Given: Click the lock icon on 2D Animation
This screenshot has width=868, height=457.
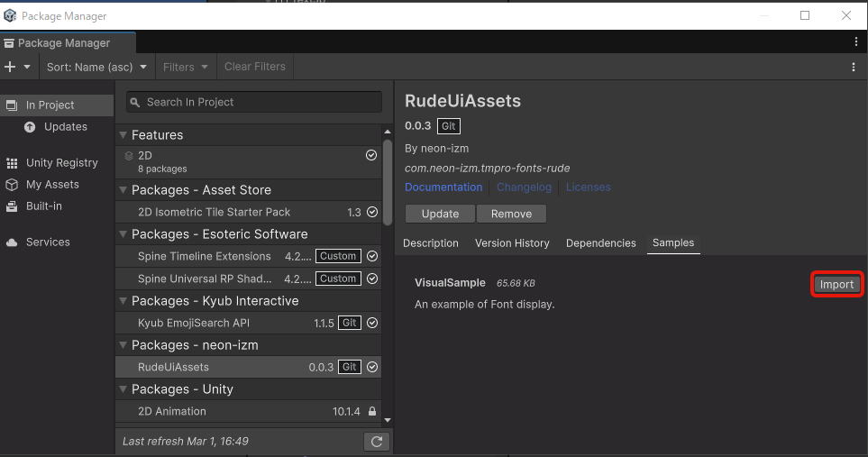Looking at the screenshot, I should pos(372,411).
